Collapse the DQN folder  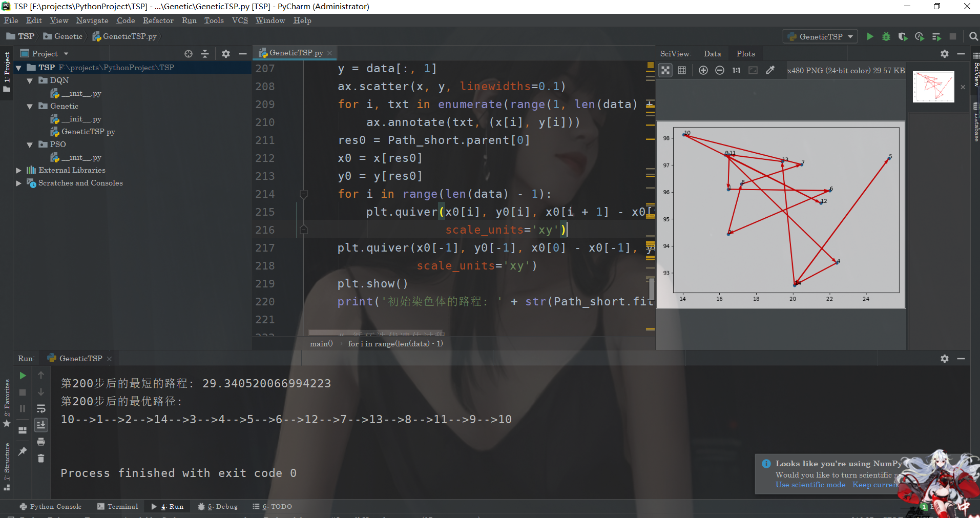coord(30,80)
